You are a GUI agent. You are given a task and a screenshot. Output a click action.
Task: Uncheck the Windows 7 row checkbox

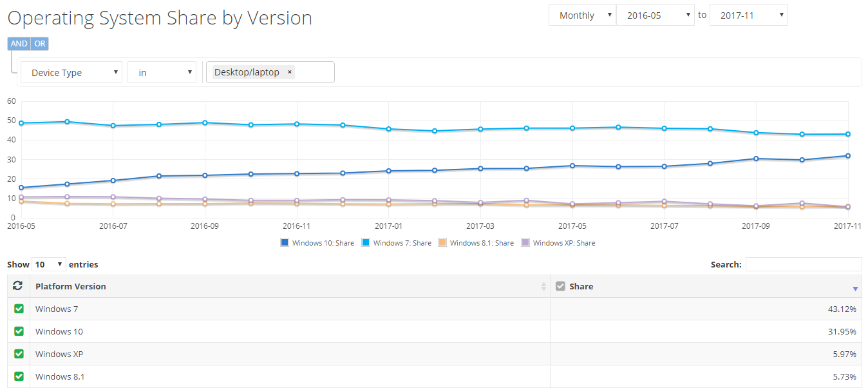click(x=19, y=309)
